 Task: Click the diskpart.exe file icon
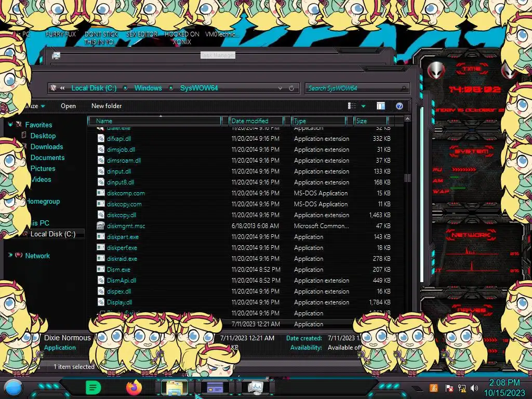click(x=101, y=236)
